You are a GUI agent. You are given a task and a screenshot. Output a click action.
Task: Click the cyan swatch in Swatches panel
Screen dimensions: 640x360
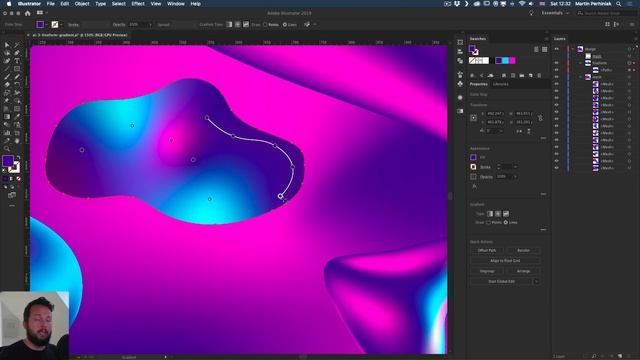[x=505, y=60]
